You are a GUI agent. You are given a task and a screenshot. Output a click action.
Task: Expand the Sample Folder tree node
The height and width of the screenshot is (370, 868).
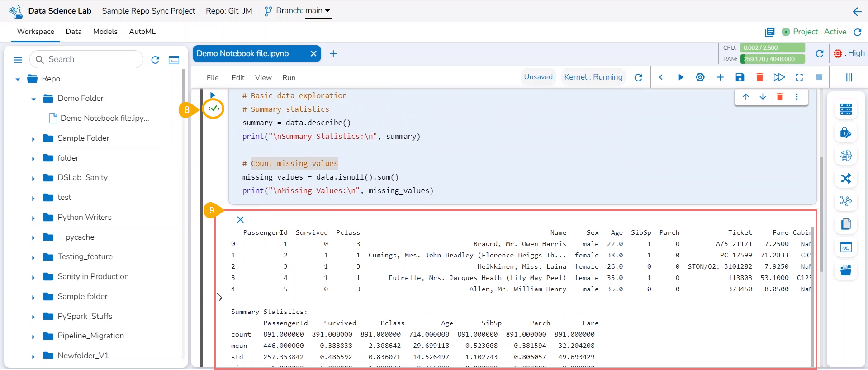click(x=33, y=139)
